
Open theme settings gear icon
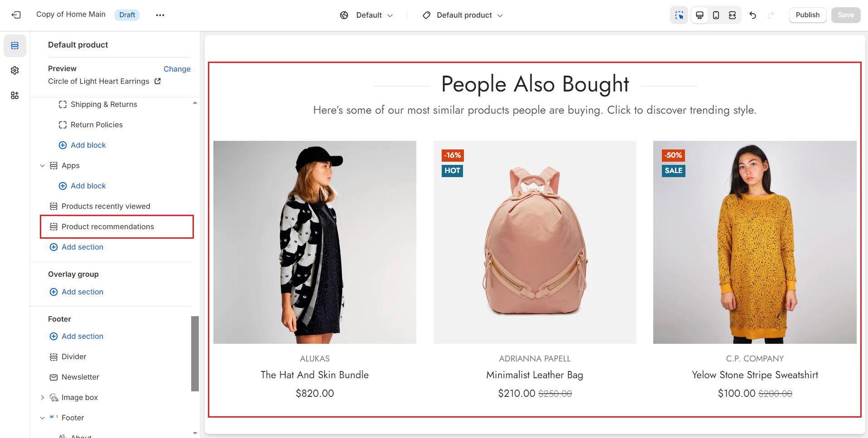[15, 71]
